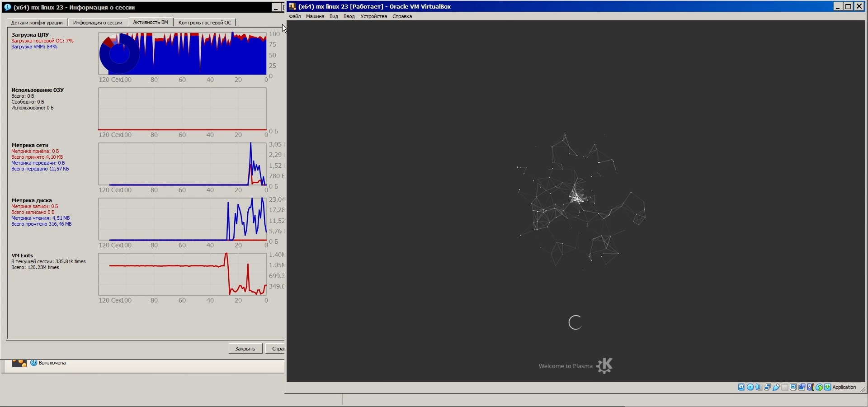Image resolution: width=868 pixels, height=407 pixels.
Task: Click the hard disk activity indicator icon
Action: 741,387
